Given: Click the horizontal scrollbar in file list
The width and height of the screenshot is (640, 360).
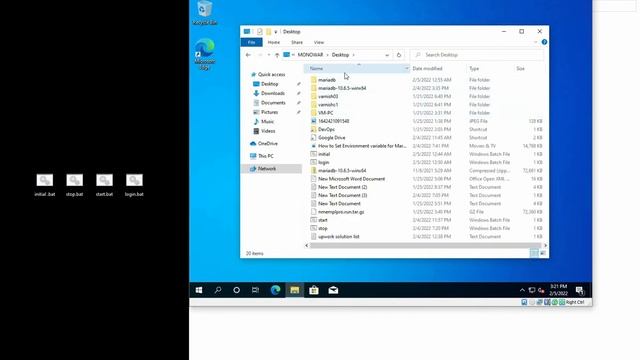Looking at the screenshot, I should (425, 245).
